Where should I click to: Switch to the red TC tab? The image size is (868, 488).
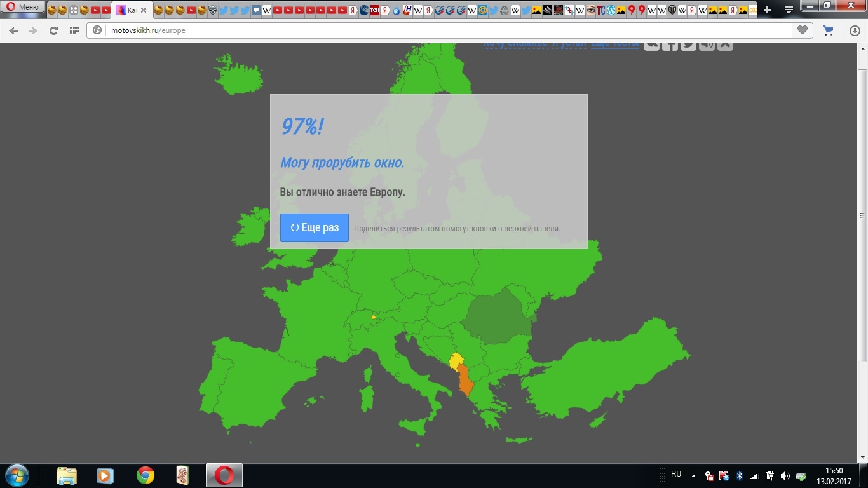[600, 10]
